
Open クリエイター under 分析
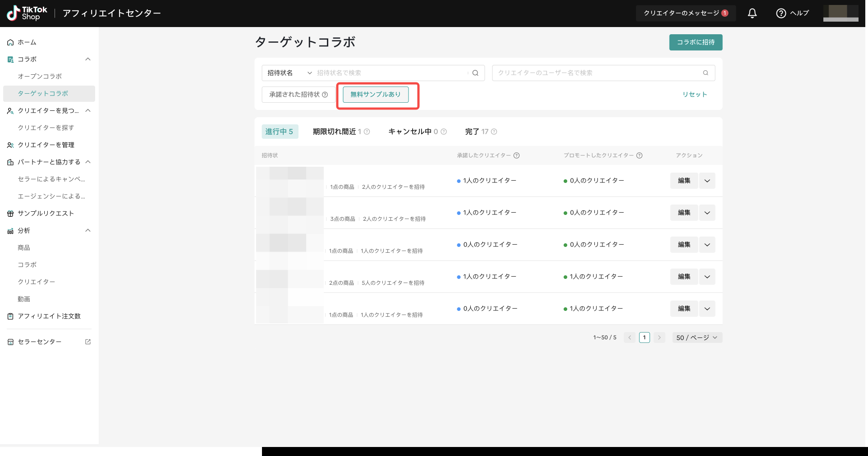pos(37,282)
